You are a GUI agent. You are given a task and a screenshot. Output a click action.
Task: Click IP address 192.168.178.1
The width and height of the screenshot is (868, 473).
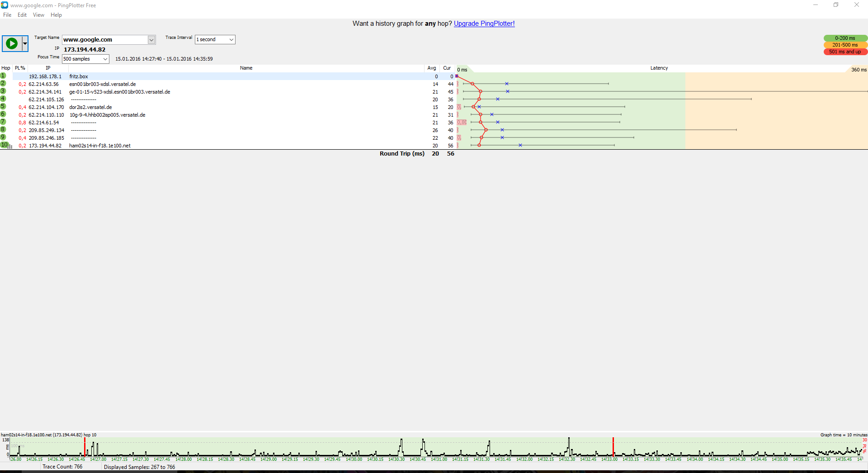pos(45,76)
